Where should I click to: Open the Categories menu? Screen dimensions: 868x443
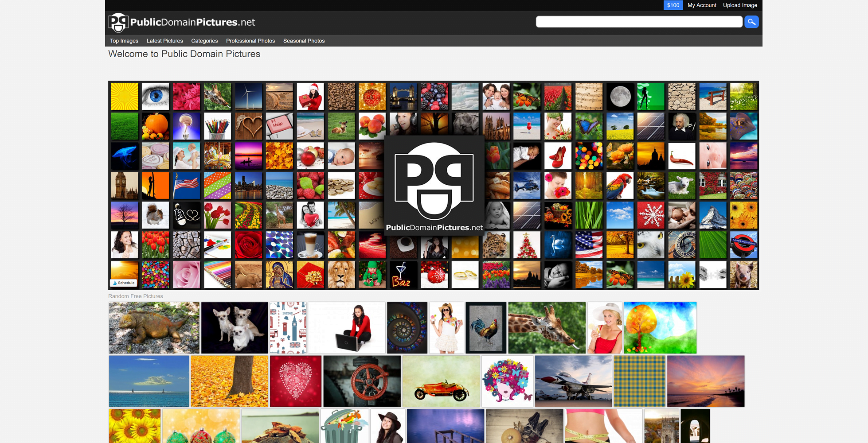coord(204,41)
